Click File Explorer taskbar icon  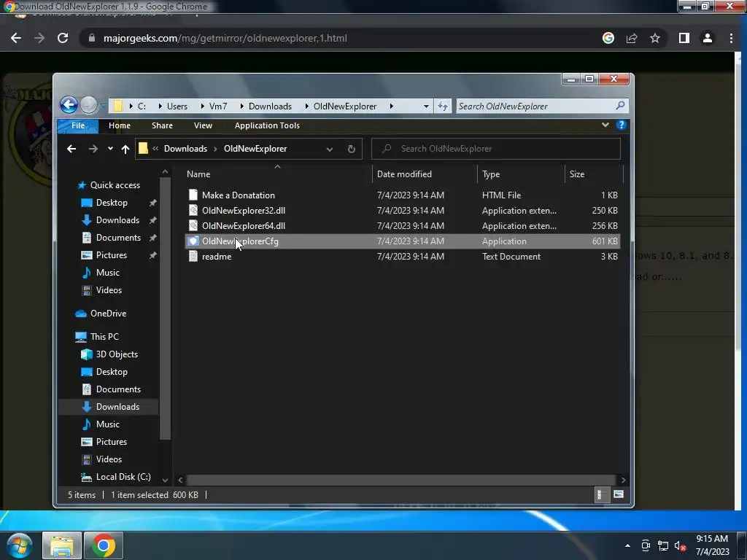click(x=62, y=545)
